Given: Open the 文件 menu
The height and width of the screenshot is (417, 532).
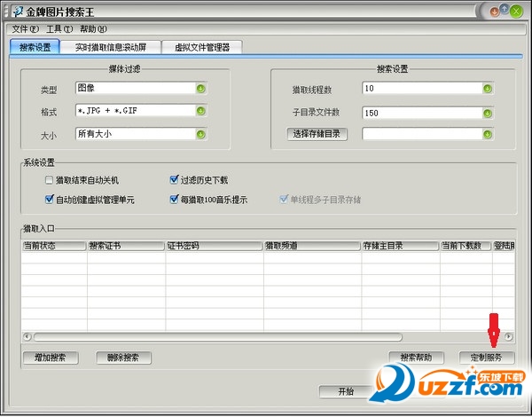Looking at the screenshot, I should click(x=25, y=29).
